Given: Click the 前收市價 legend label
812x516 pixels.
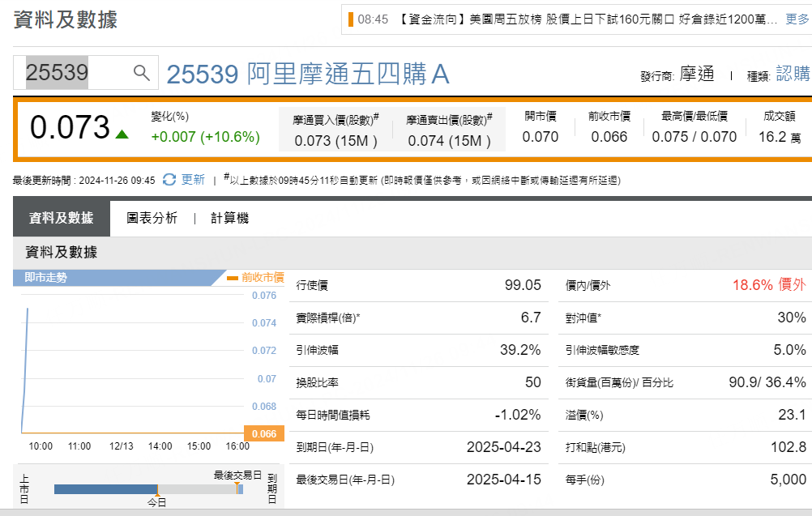Looking at the screenshot, I should (263, 277).
